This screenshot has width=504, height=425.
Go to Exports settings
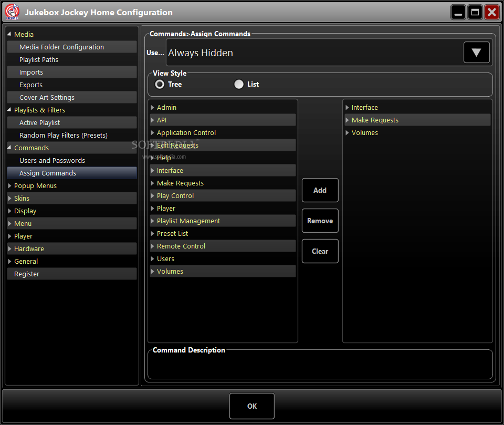(72, 85)
